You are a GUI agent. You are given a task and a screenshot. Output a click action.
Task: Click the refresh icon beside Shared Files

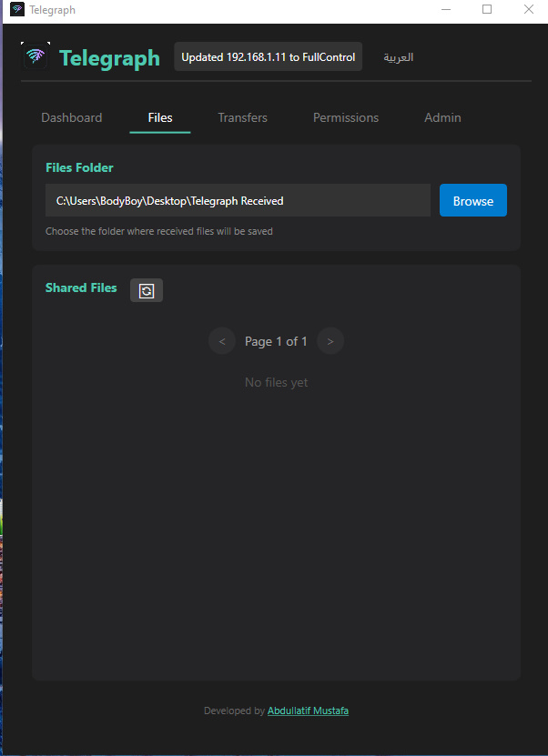pos(147,290)
